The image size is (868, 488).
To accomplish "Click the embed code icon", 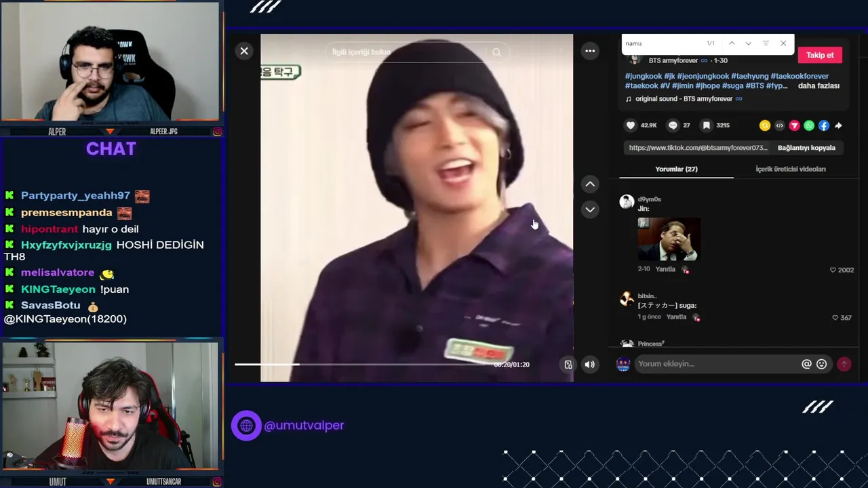I will tap(779, 125).
